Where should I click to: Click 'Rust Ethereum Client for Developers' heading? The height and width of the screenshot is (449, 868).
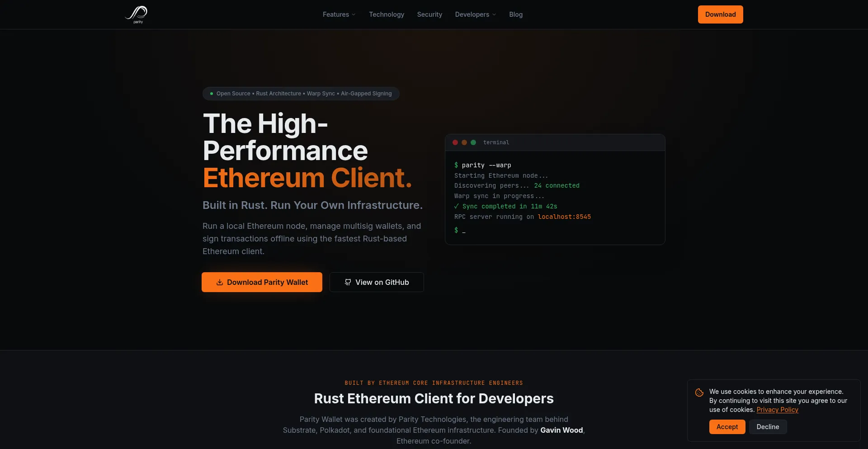pos(434,398)
